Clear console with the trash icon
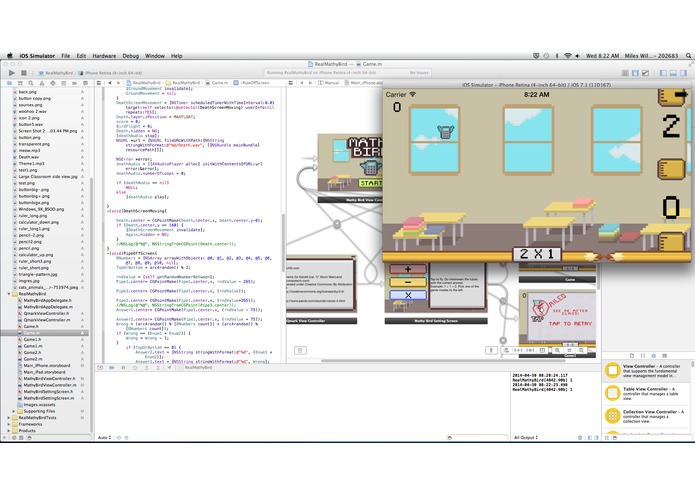The image size is (695, 494). tap(580, 437)
